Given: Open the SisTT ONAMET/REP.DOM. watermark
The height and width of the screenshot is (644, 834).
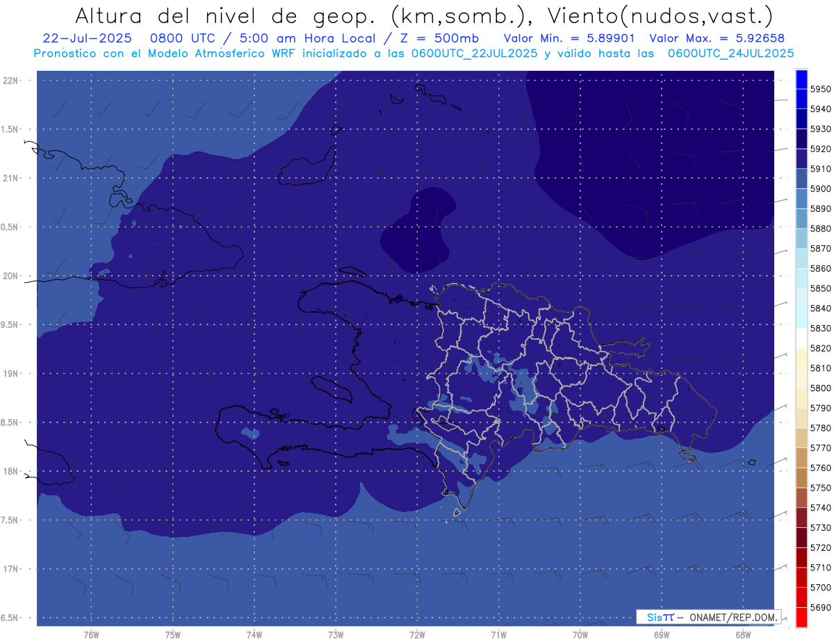Looking at the screenshot, I should pos(708,617).
